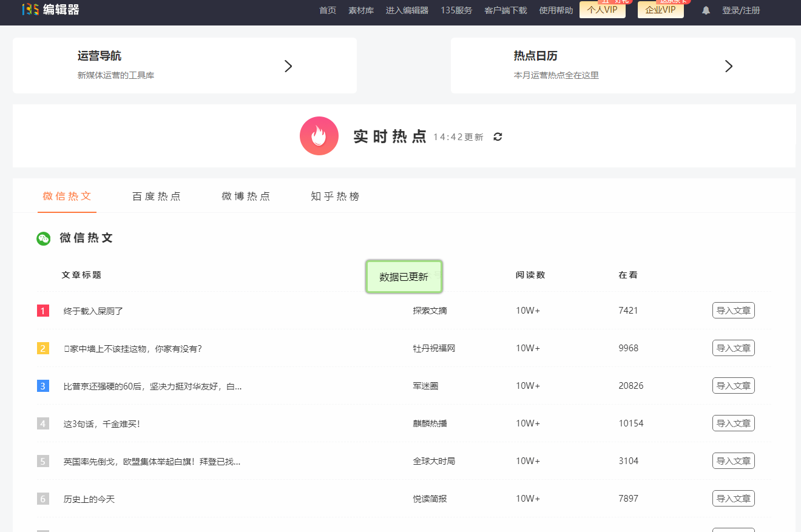Click the 阅读数 column header

click(530, 275)
